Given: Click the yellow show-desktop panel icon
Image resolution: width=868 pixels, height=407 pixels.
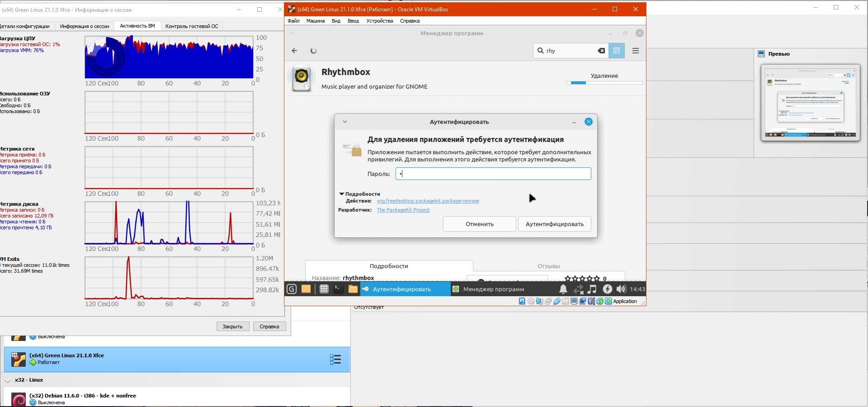Looking at the screenshot, I should (306, 289).
